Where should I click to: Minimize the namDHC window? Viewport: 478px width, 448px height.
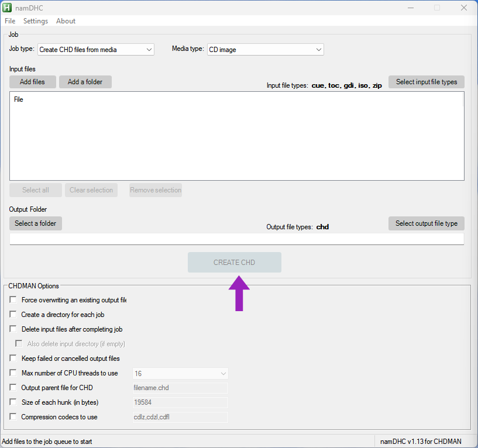click(411, 8)
